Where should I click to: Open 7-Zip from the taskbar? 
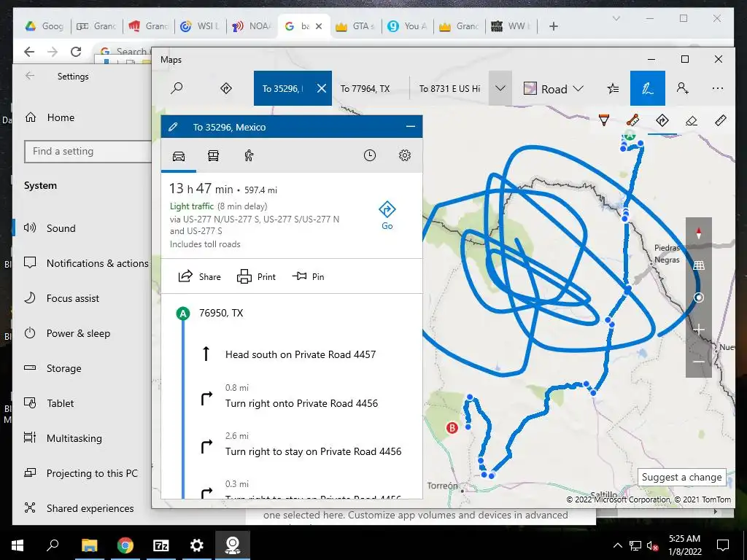[160, 545]
